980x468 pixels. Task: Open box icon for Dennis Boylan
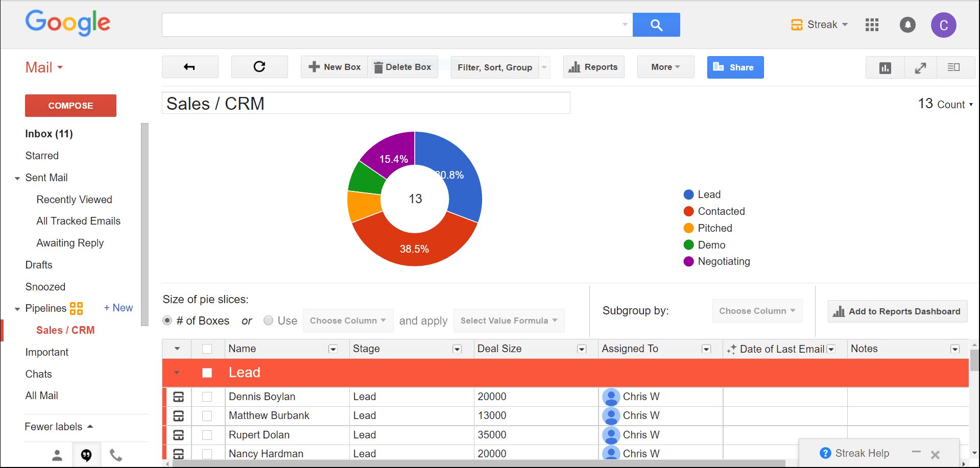(178, 397)
